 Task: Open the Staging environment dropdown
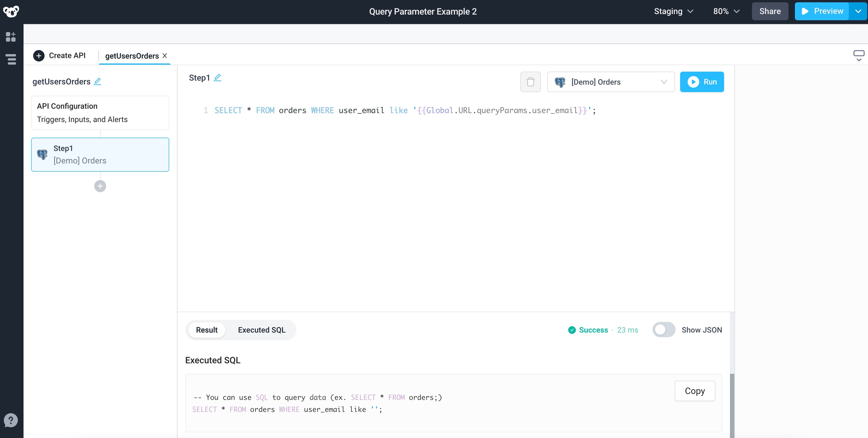(673, 11)
